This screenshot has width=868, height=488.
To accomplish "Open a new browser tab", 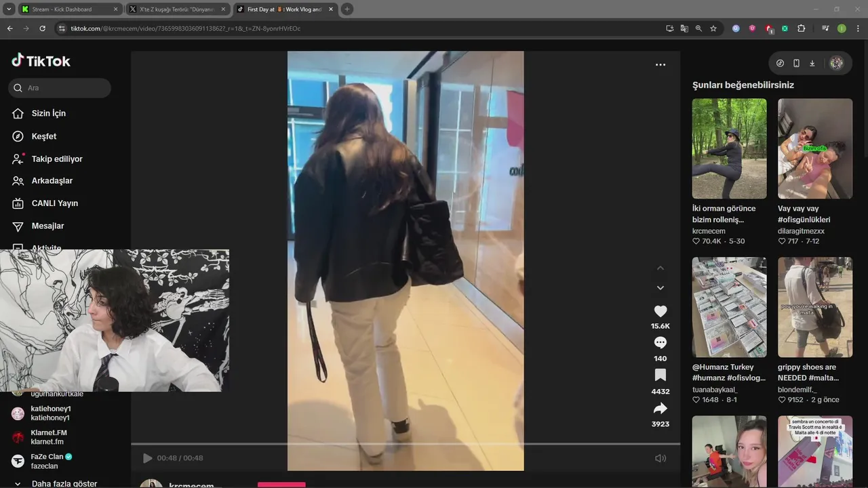I will point(347,9).
